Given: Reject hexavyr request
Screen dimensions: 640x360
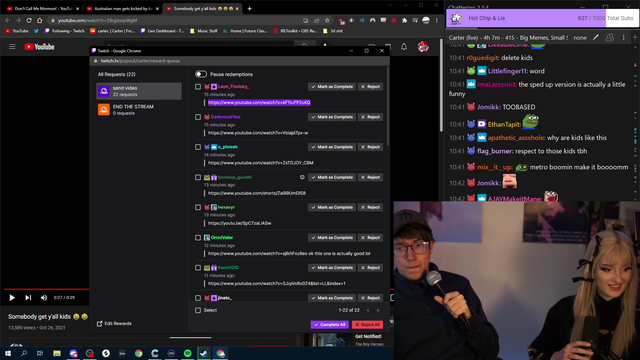Looking at the screenshot, I should point(370,207).
